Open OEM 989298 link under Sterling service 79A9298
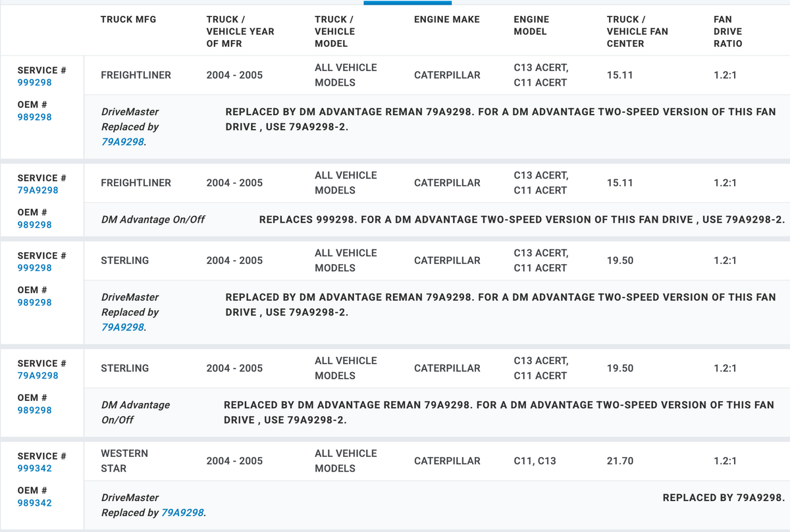The width and height of the screenshot is (790, 532). (x=34, y=410)
